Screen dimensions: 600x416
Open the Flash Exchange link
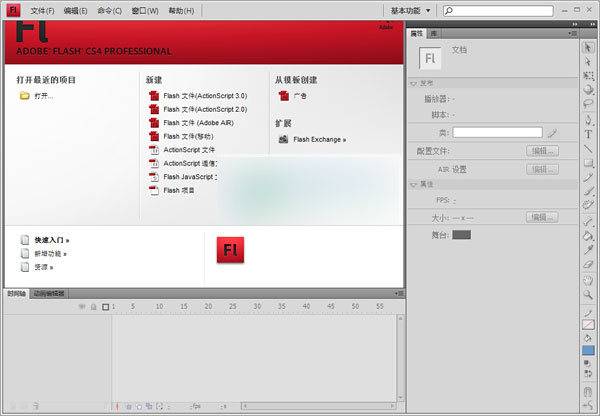coord(320,139)
